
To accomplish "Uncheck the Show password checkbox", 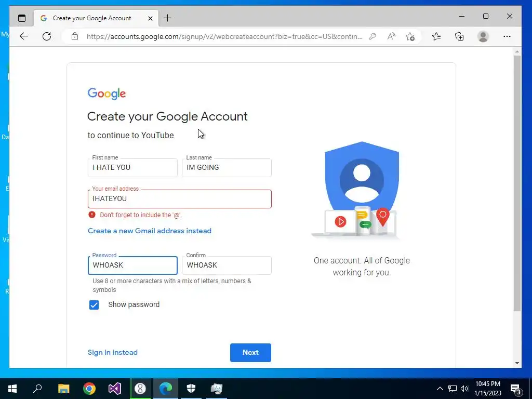I will click(x=94, y=304).
